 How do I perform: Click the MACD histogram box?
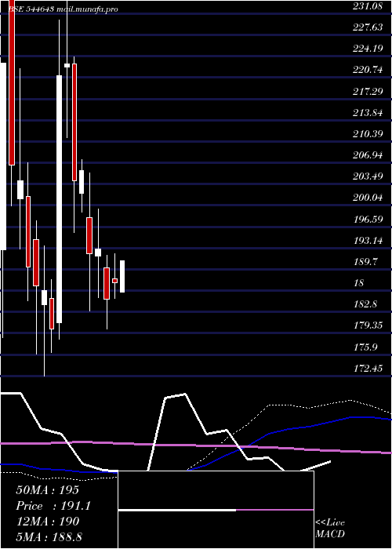(216, 510)
